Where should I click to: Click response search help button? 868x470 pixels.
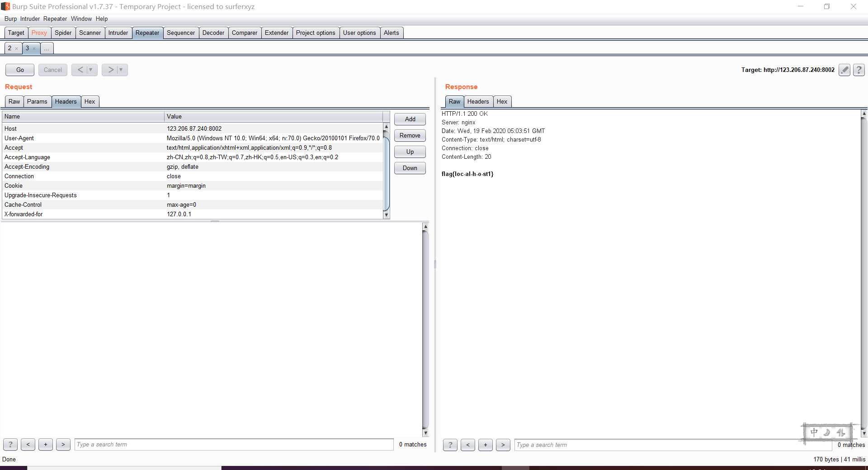click(x=450, y=445)
